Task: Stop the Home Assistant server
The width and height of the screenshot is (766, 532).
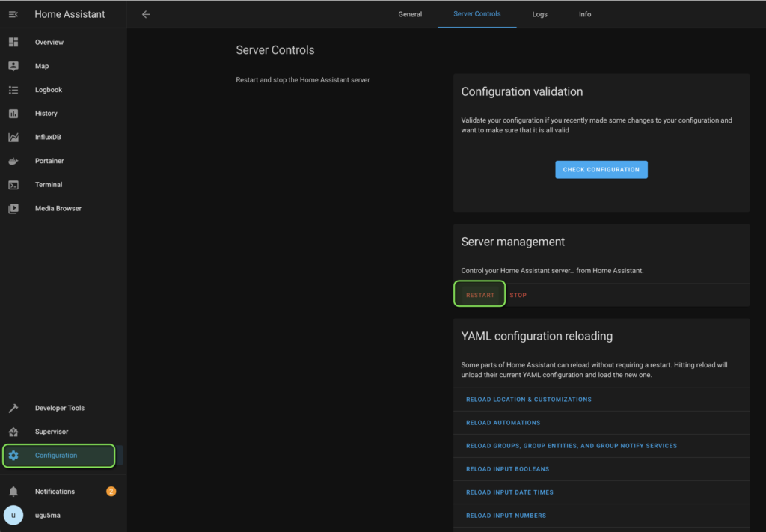Action: click(518, 295)
